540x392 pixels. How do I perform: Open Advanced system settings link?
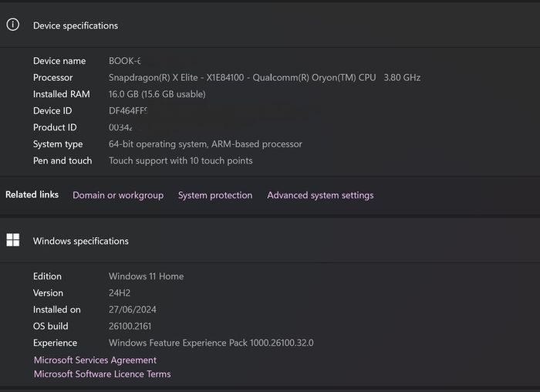coord(320,195)
